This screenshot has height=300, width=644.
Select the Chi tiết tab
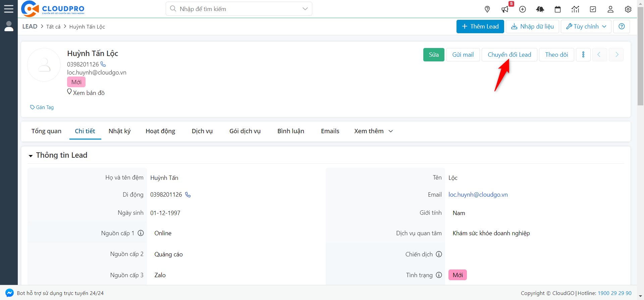pyautogui.click(x=85, y=131)
